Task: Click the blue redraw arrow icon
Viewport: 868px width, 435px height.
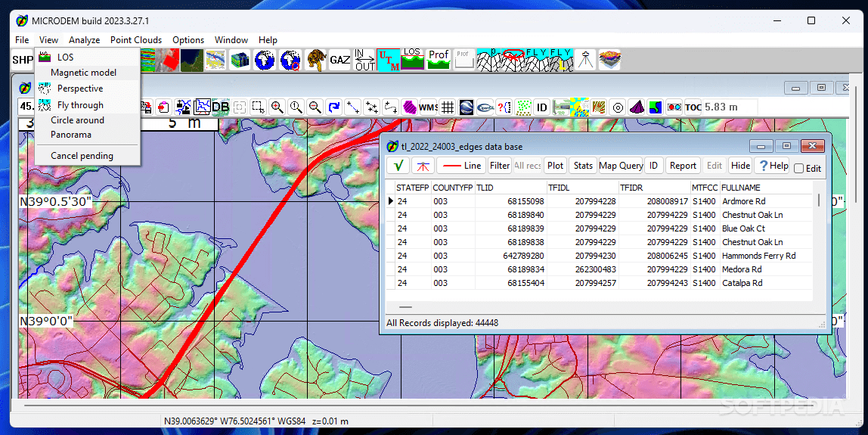Action: 333,107
